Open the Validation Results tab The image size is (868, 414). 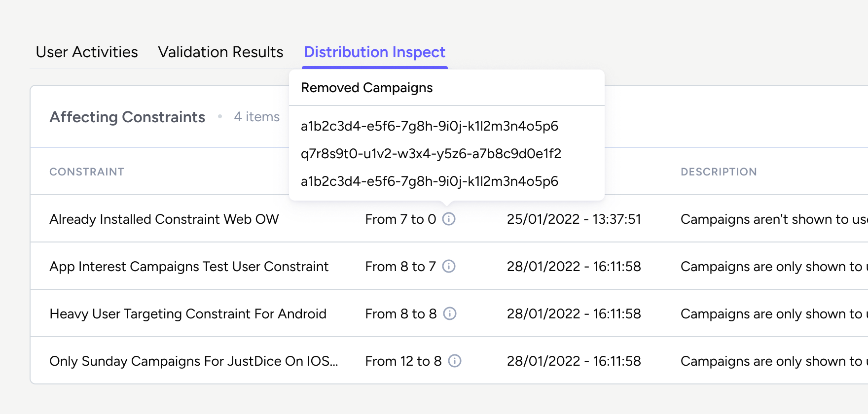(x=220, y=52)
